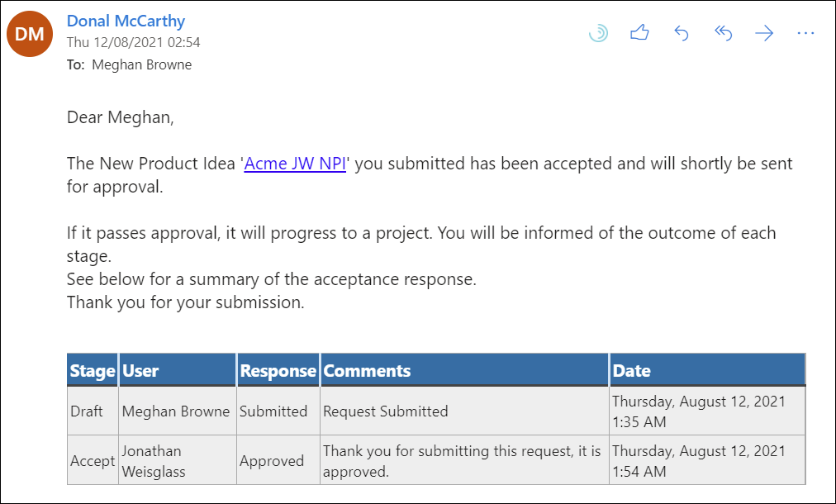This screenshot has width=836, height=504.
Task: Click the Comments column header
Action: pyautogui.click(x=368, y=371)
